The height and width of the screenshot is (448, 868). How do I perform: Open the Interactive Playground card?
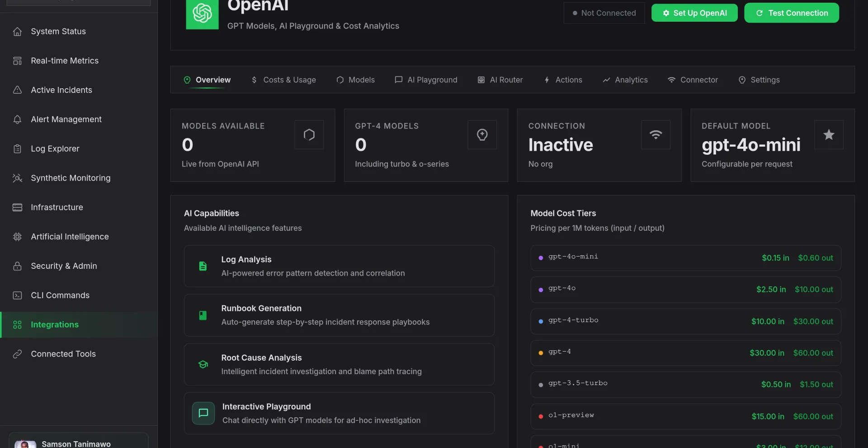coord(339,413)
